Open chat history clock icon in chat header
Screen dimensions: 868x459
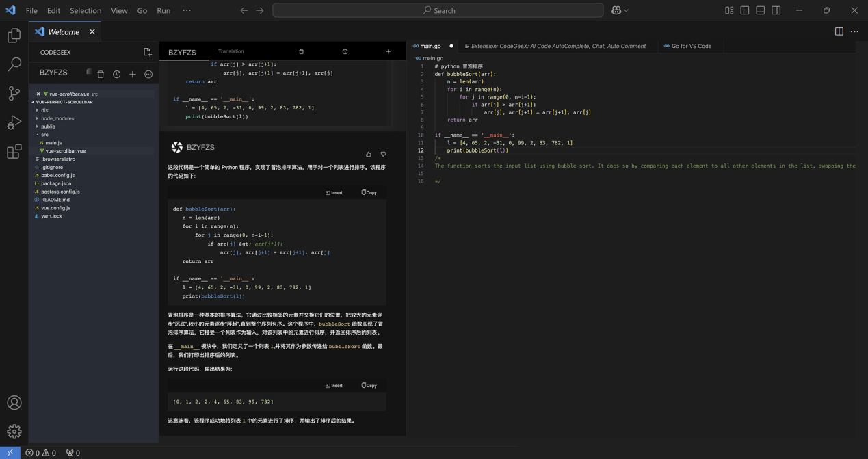tap(345, 52)
